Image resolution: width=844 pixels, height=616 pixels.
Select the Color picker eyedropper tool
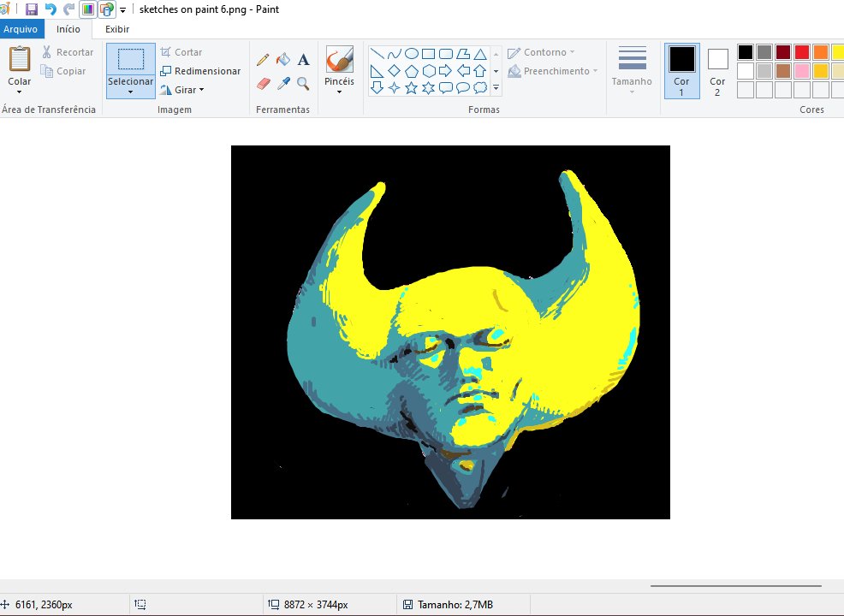tap(283, 83)
